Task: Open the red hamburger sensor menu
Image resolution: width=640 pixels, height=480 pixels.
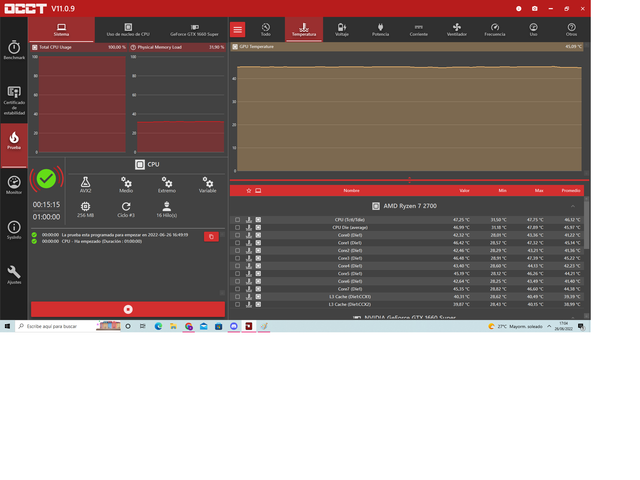Action: pos(238,29)
